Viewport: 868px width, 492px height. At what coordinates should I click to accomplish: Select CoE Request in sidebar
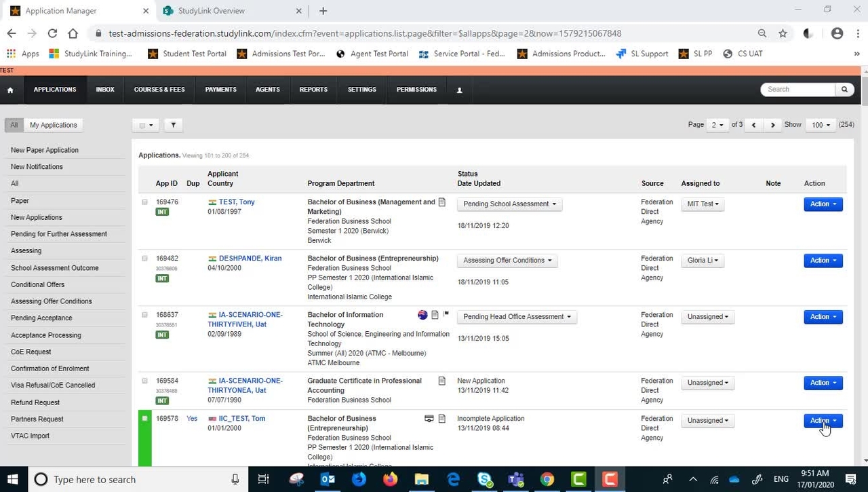click(31, 352)
